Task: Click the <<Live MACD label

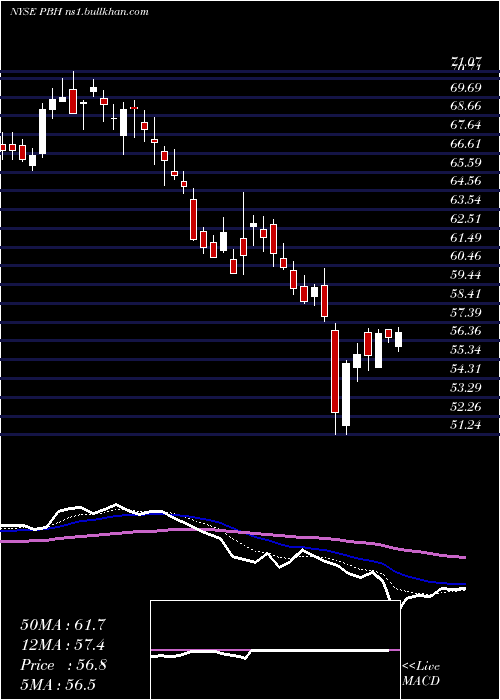Action: (x=421, y=674)
